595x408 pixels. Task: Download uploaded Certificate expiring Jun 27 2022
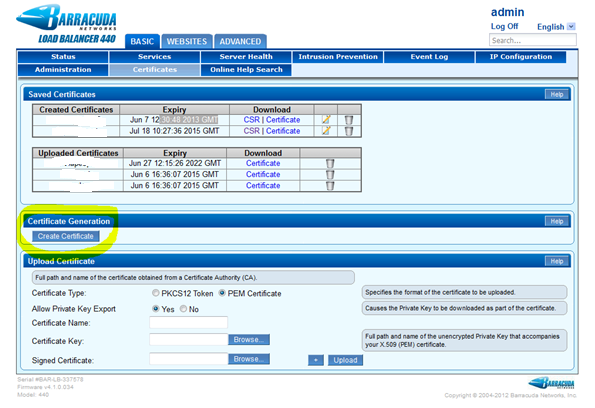[263, 164]
